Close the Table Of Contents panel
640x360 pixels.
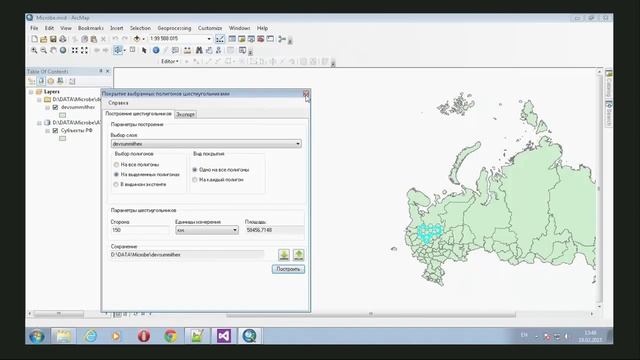pos(108,71)
